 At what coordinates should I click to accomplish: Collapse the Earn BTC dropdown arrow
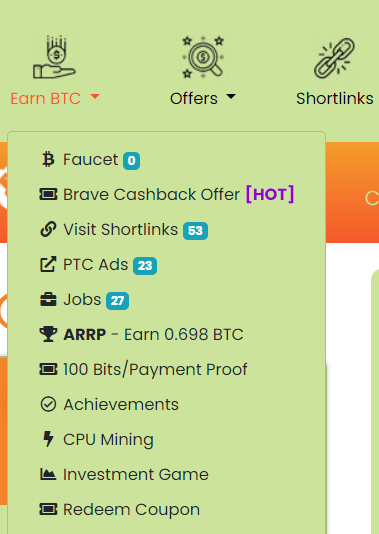point(95,97)
